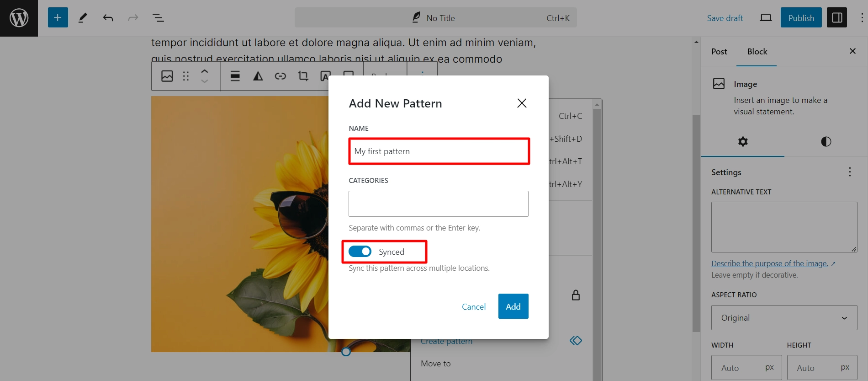Click the Add button in dialog
This screenshot has width=868, height=381.
click(x=513, y=306)
